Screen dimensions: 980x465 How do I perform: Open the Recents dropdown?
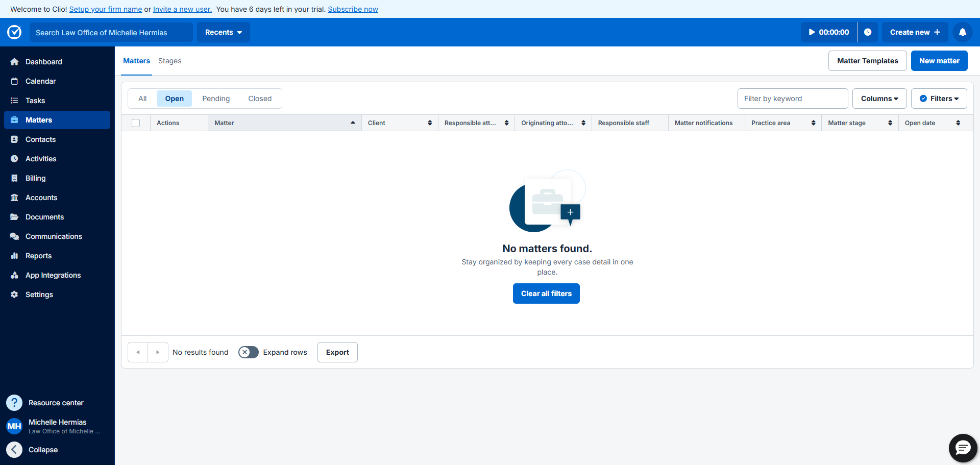(223, 32)
